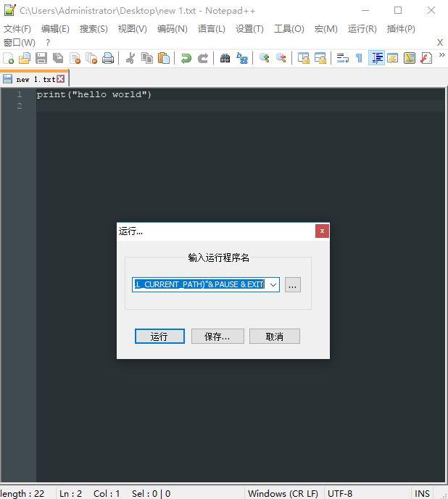Open the 文件(F) menu

[x=17, y=29]
